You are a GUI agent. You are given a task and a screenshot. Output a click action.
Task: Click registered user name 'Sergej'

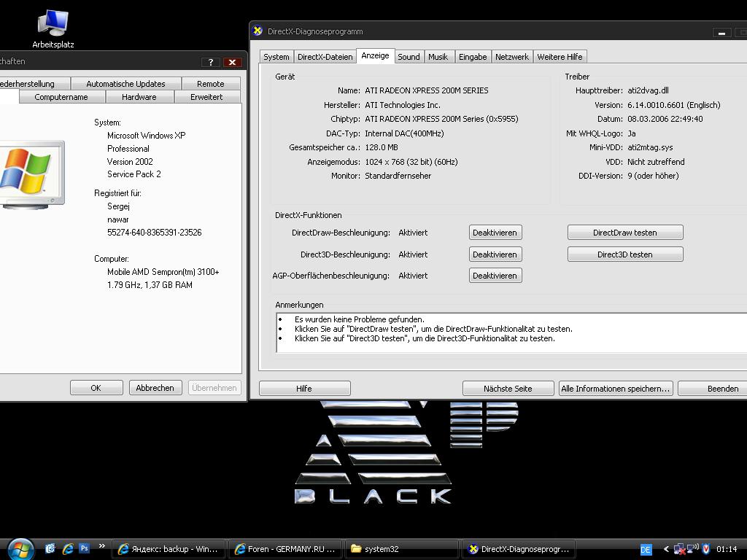pos(119,206)
